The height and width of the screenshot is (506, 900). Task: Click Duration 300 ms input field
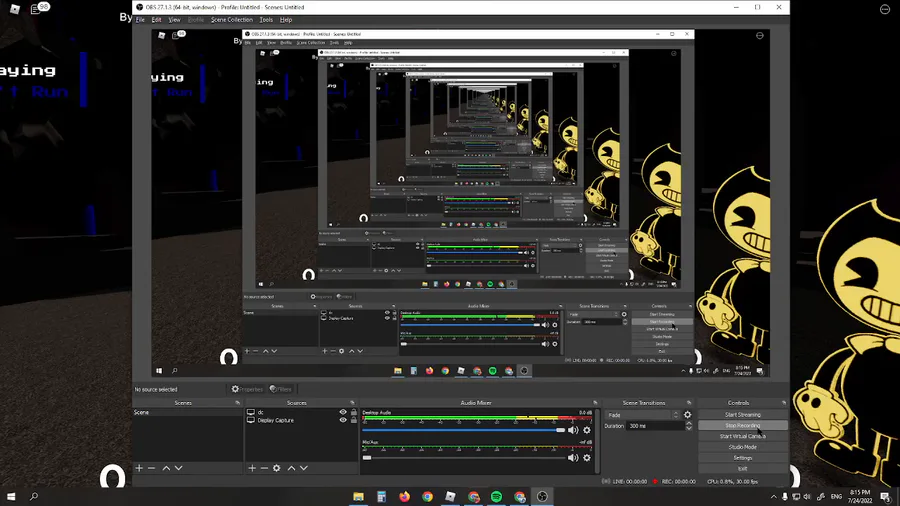pos(655,426)
